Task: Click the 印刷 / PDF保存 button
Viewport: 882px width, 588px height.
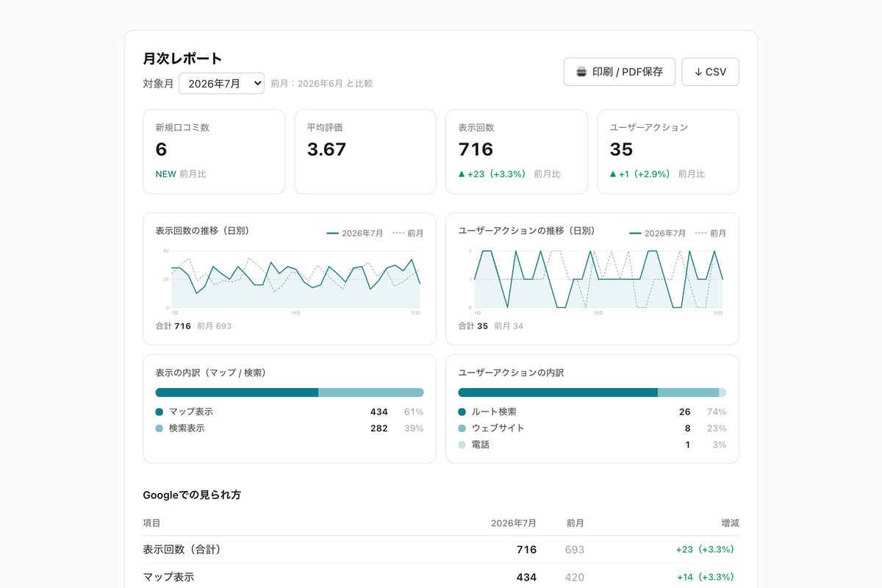Action: click(620, 72)
